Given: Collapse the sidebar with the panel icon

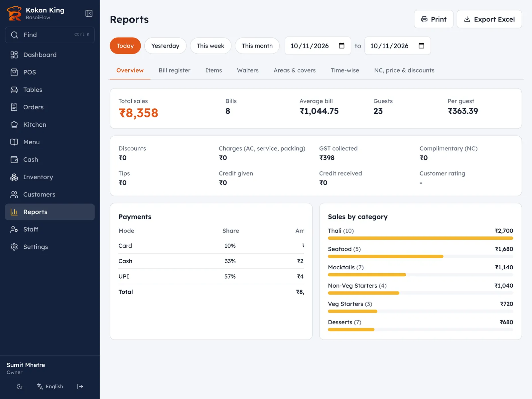Looking at the screenshot, I should click(x=89, y=13).
